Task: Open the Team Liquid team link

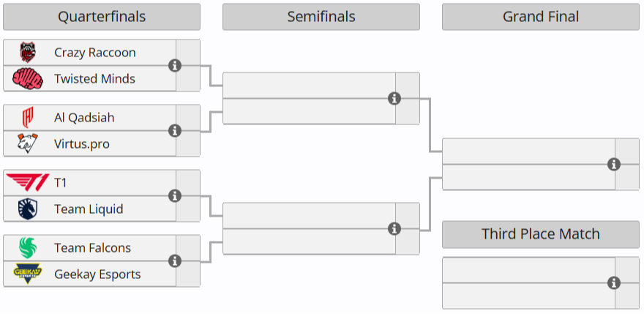Action: [x=89, y=209]
